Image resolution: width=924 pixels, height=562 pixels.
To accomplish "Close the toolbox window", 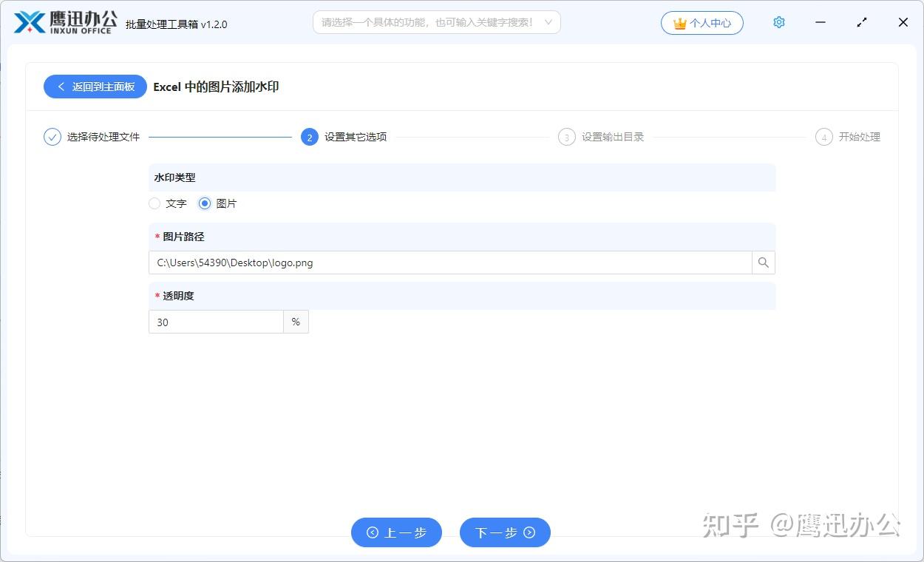I will (x=903, y=22).
